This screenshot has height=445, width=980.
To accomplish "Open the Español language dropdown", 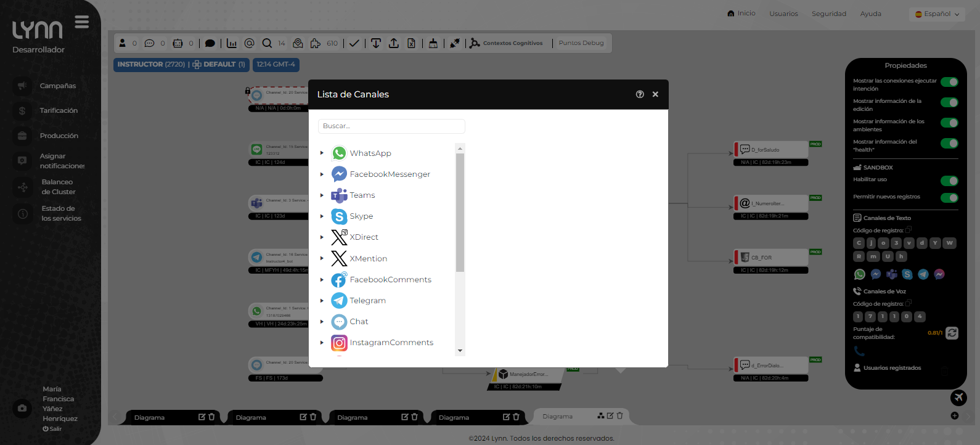I will click(x=937, y=14).
